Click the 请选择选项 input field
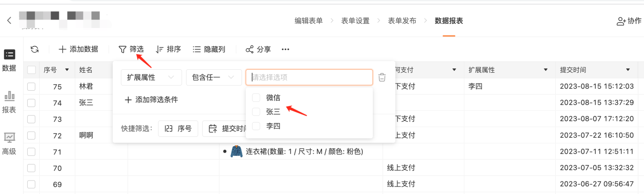Viewport: 644px width, 194px height. coord(309,77)
